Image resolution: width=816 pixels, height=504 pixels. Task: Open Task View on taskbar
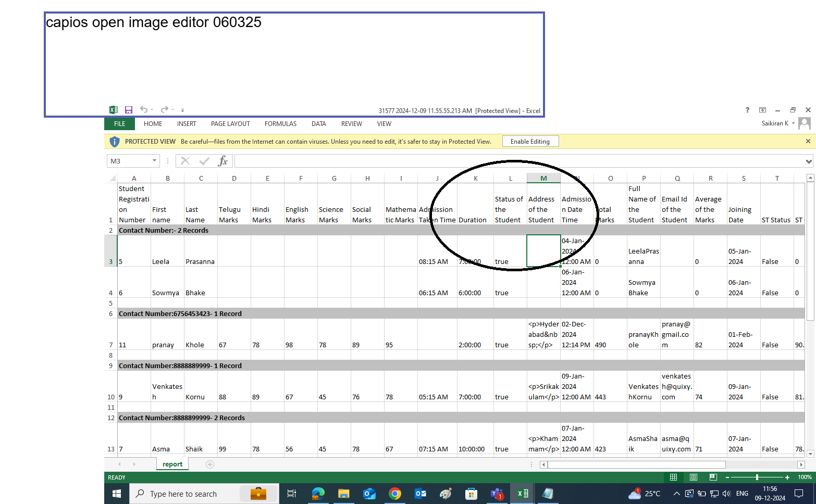(x=292, y=494)
